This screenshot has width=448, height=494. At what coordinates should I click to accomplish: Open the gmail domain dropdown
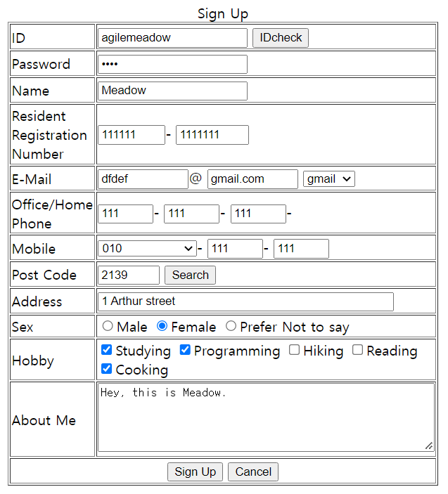[x=329, y=179]
